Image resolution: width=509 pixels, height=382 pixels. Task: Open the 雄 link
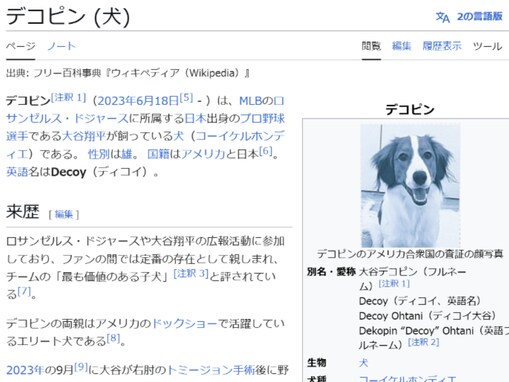tap(127, 154)
